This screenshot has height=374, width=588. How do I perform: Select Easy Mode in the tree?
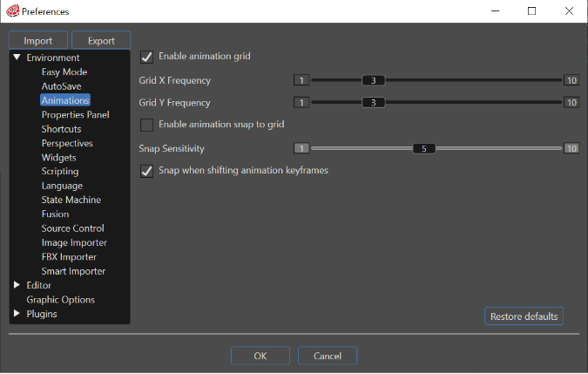[x=64, y=72]
